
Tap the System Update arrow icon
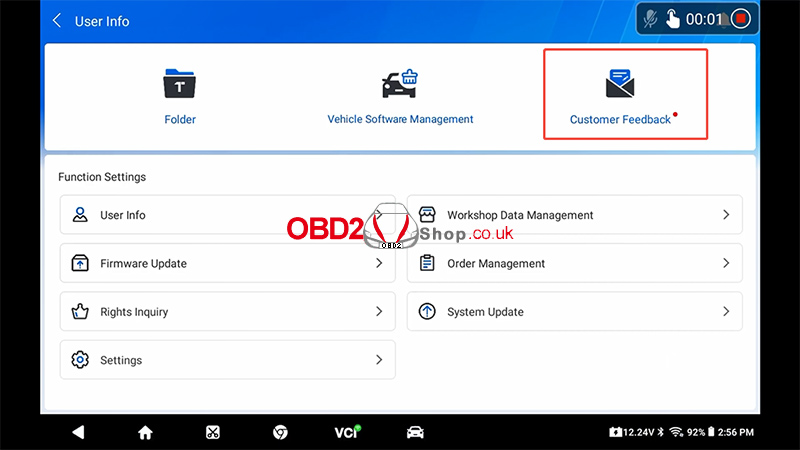point(427,311)
